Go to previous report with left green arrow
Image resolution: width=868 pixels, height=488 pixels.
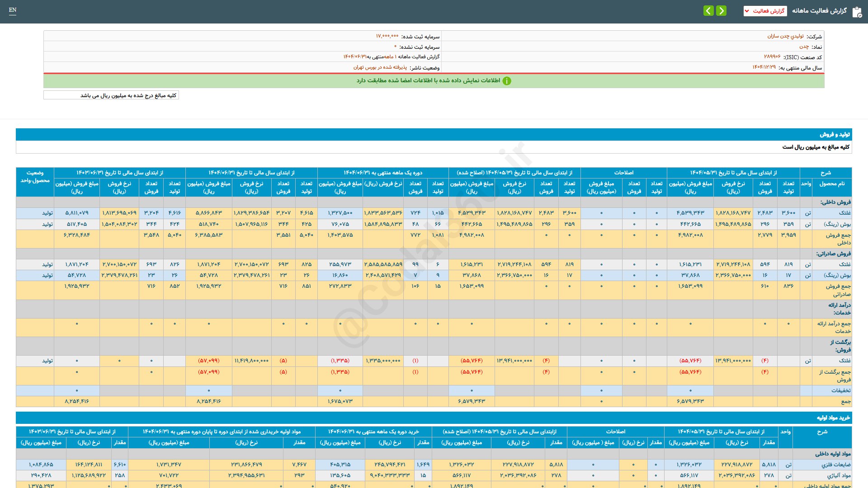(x=708, y=10)
